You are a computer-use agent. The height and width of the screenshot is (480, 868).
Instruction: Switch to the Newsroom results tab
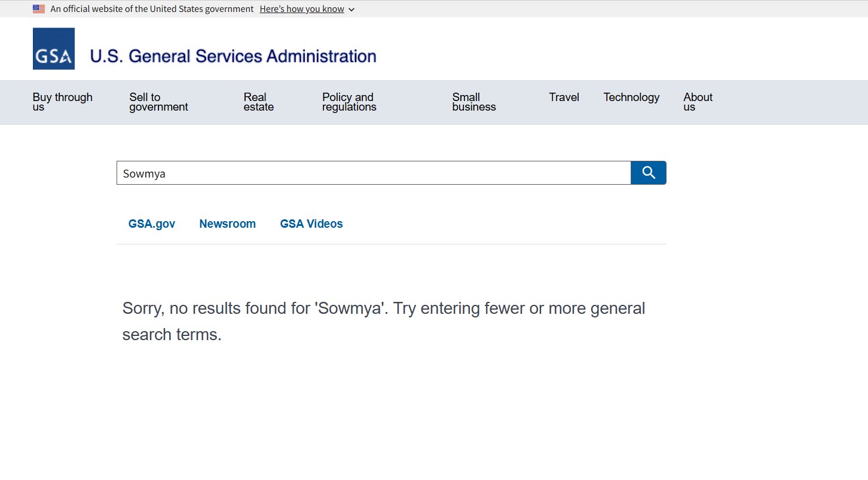(x=228, y=224)
